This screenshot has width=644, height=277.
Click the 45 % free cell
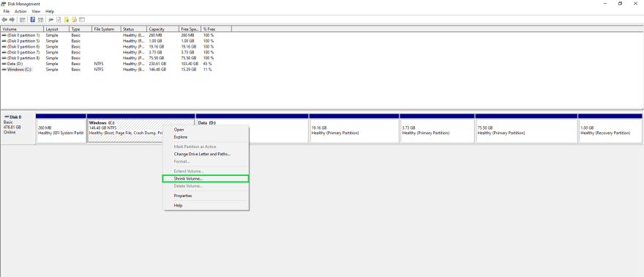point(207,64)
